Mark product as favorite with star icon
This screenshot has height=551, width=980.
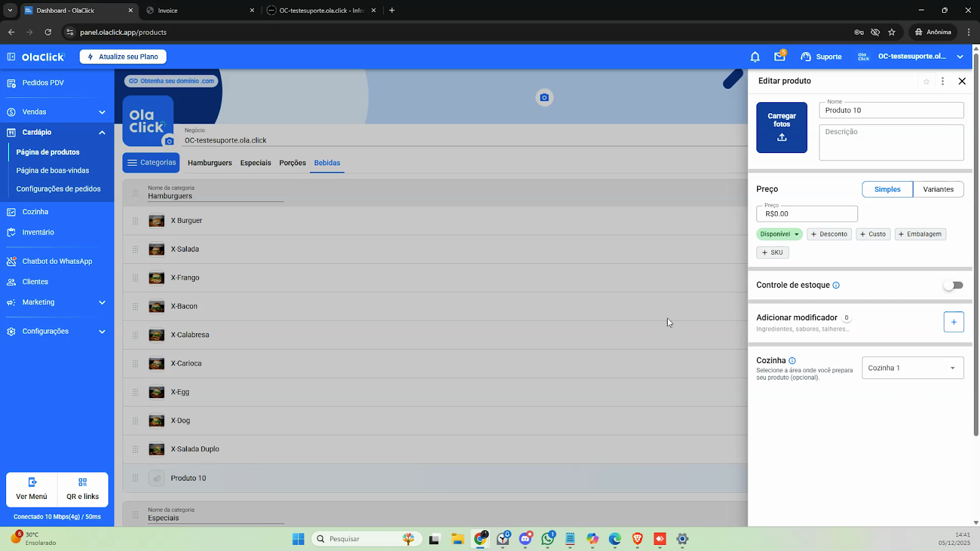pyautogui.click(x=926, y=81)
